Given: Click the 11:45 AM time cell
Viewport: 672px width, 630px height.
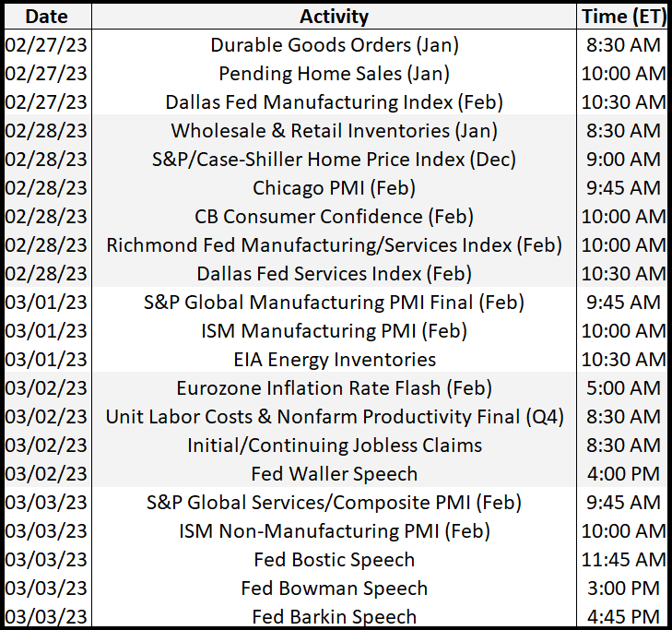Looking at the screenshot, I should pyautogui.click(x=623, y=560).
